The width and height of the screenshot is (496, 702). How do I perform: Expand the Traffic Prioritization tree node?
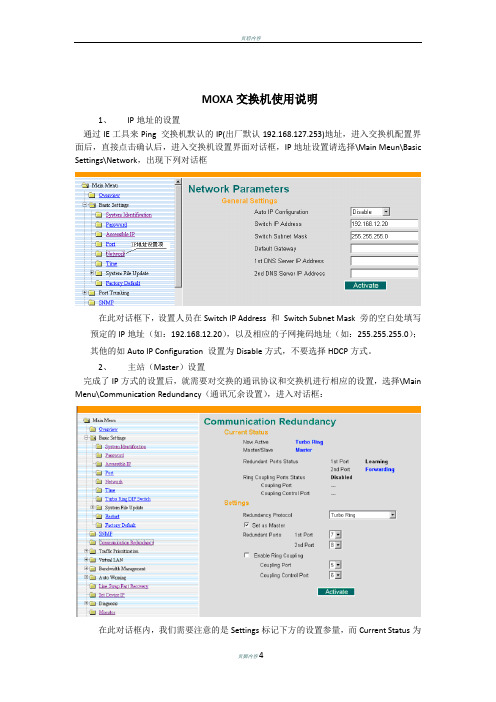tap(86, 551)
